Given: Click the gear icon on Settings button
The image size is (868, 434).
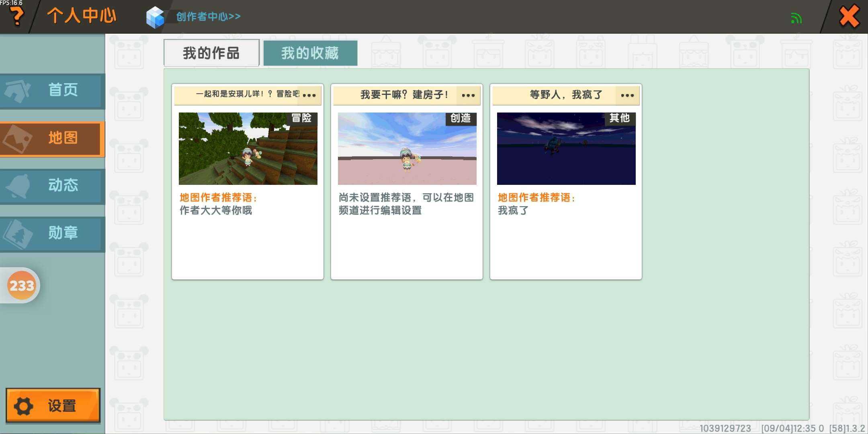Looking at the screenshot, I should 24,406.
